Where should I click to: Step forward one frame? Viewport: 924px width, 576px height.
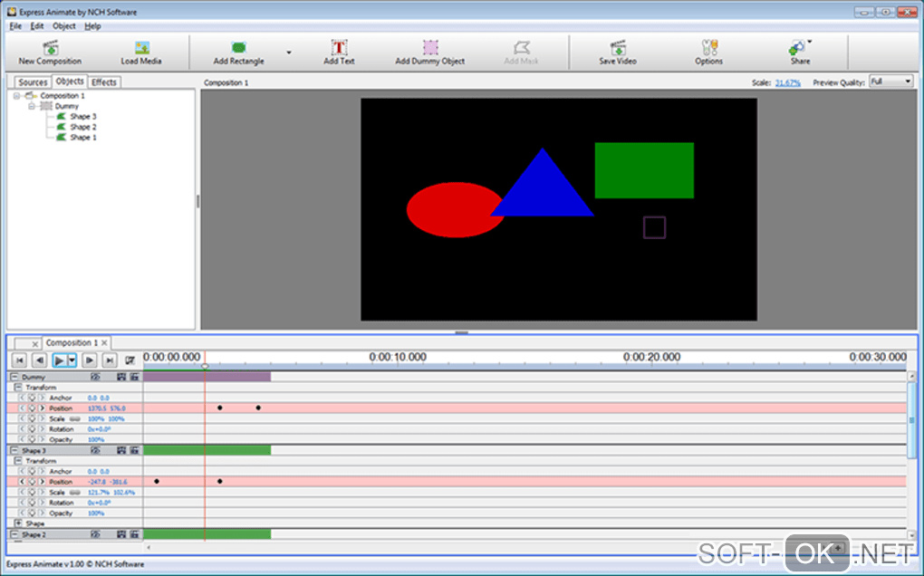[x=90, y=360]
